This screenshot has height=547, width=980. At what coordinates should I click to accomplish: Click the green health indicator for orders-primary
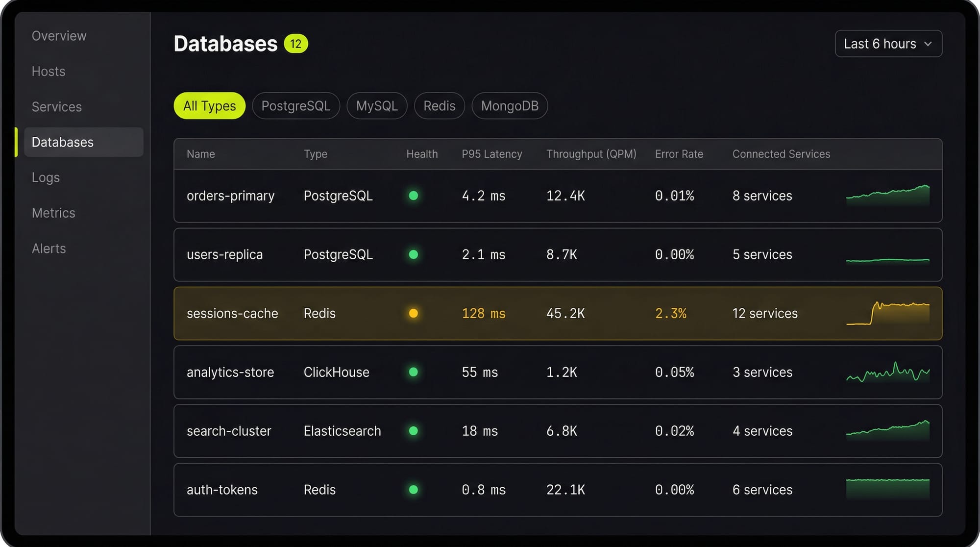click(x=414, y=196)
